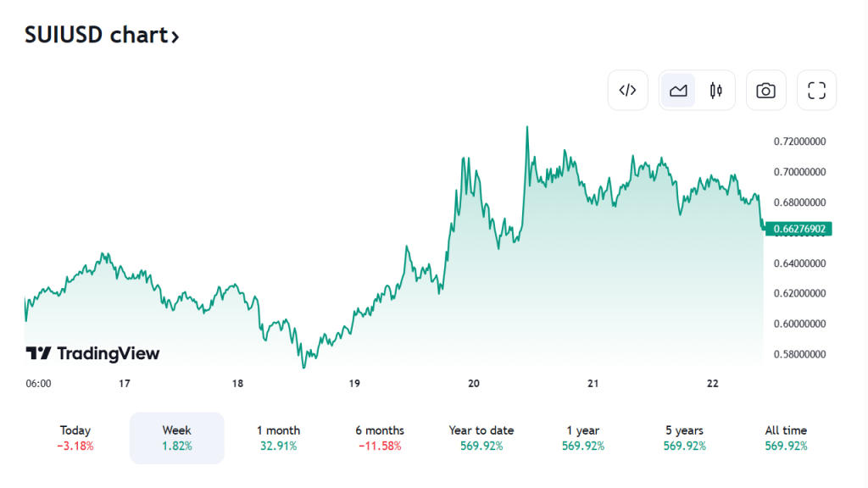Take a chart snapshot with camera icon
The width and height of the screenshot is (868, 488).
765,91
